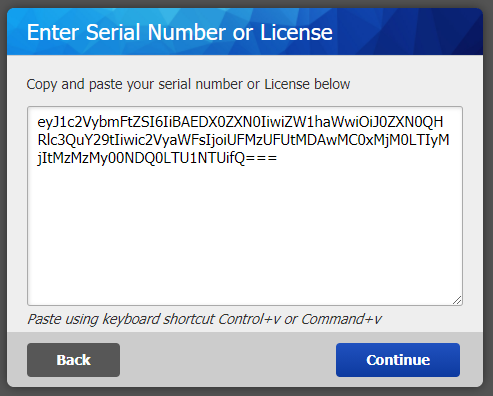Click the paste keyboard shortcut hint text
The height and width of the screenshot is (396, 493).
pos(204,319)
